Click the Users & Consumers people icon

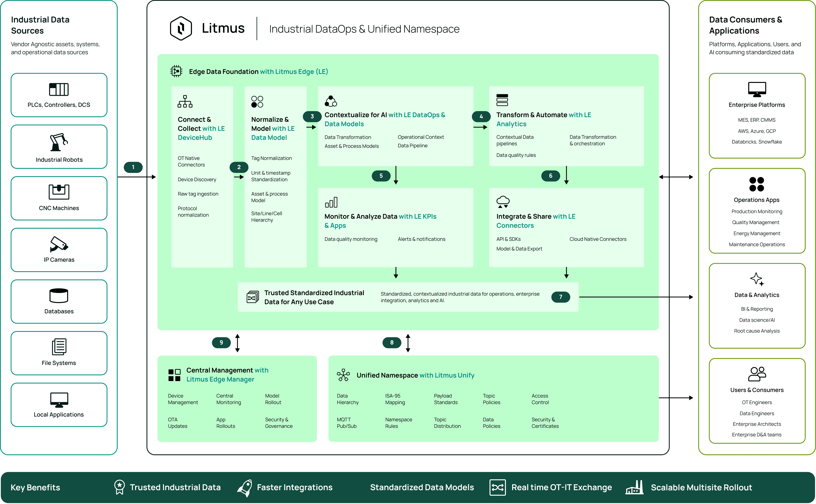tap(757, 374)
